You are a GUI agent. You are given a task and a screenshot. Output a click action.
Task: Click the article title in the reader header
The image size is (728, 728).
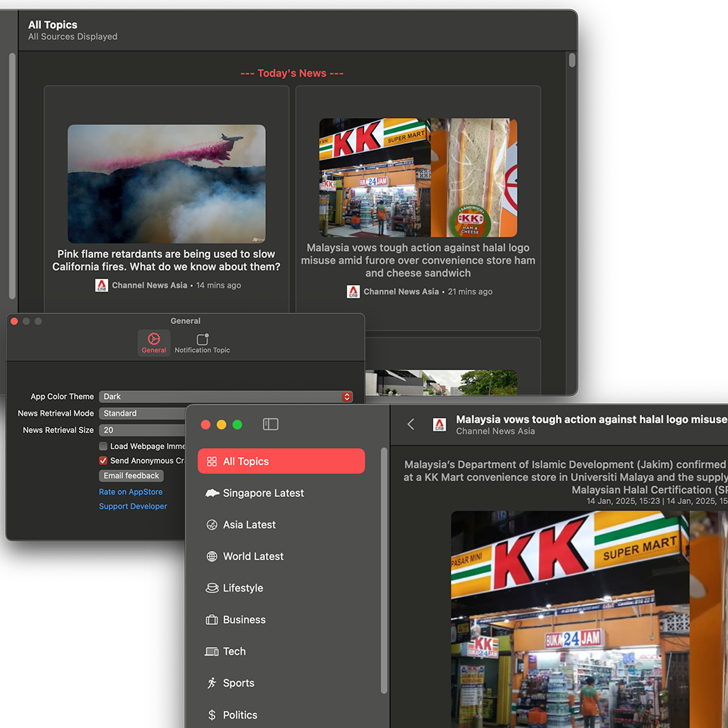point(591,419)
